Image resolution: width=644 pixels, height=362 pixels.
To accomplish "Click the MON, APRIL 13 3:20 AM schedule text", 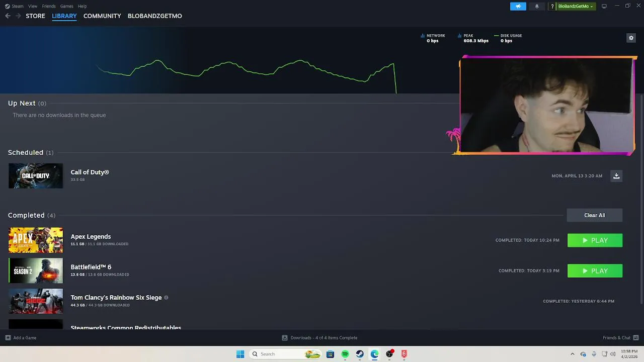I will click(577, 176).
